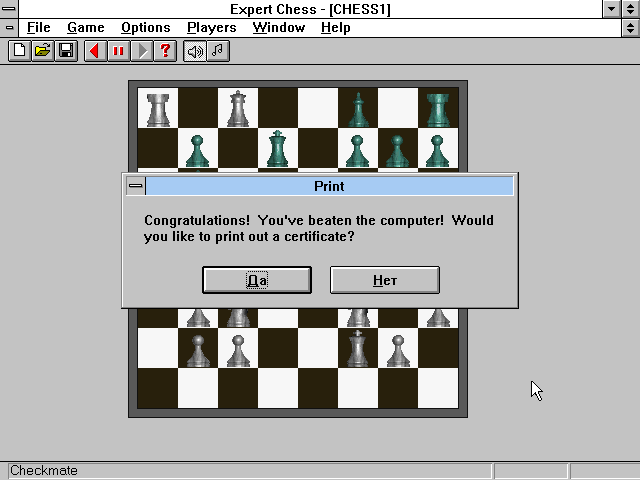Toggle sound with the speaker icon
Screen dimensions: 640x480
pyautogui.click(x=195, y=51)
